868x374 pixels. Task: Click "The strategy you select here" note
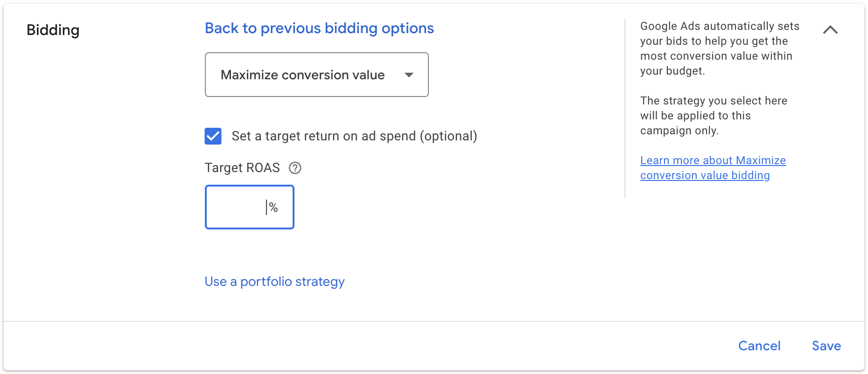pos(713,116)
